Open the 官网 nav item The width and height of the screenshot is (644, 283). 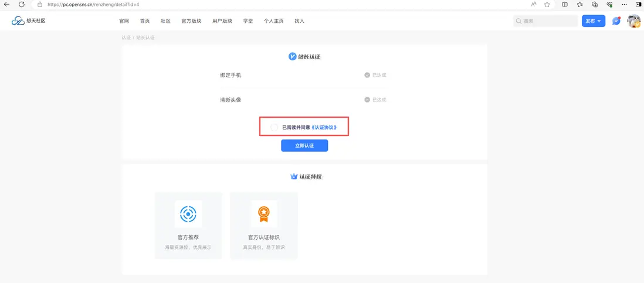124,21
